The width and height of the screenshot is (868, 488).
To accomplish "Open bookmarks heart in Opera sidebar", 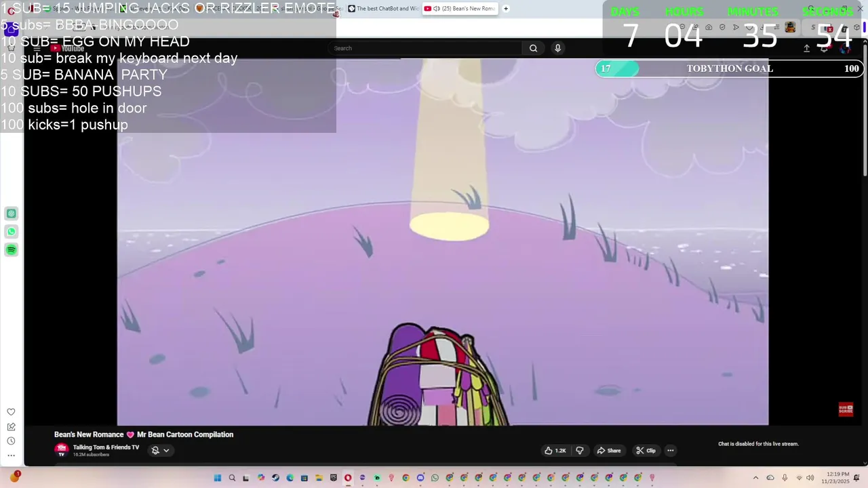I will tap(11, 412).
